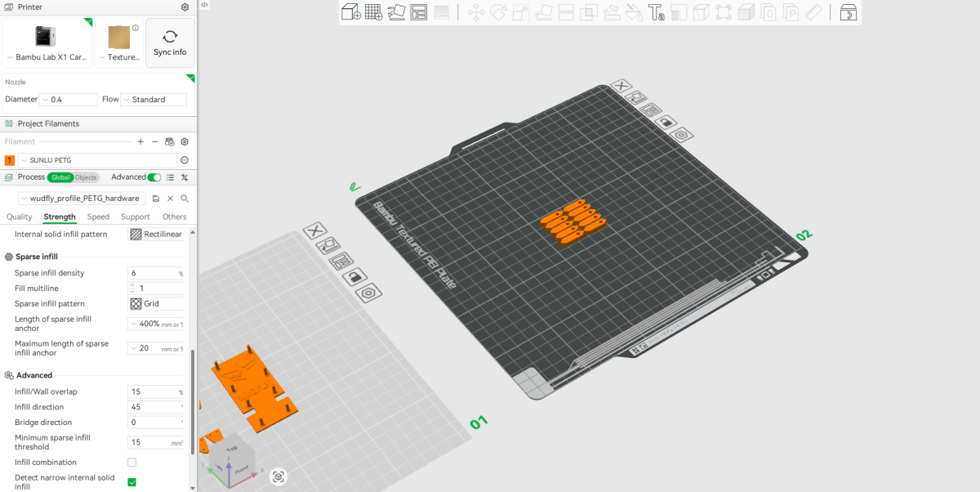The image size is (980, 492).
Task: Switch process scope to Global
Action: click(60, 177)
